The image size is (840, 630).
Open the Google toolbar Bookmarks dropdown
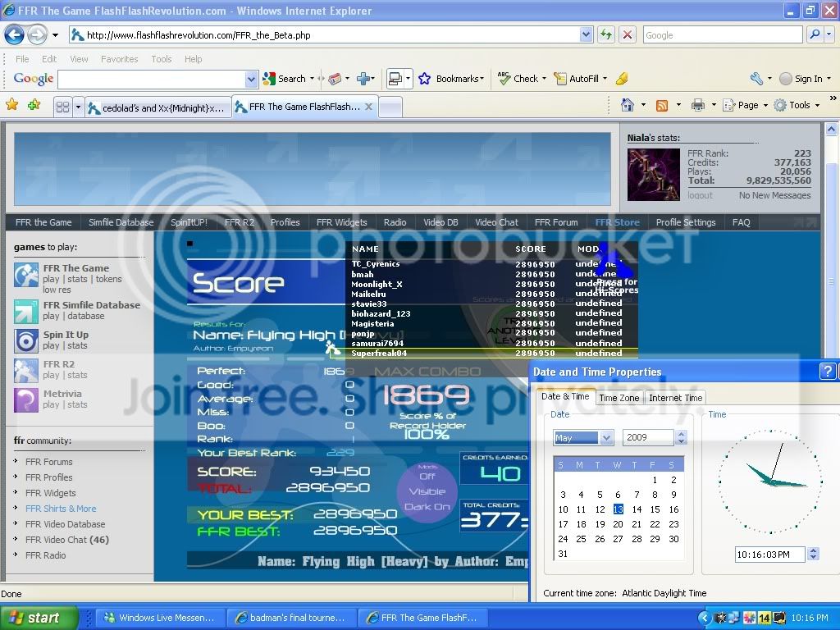pos(451,79)
